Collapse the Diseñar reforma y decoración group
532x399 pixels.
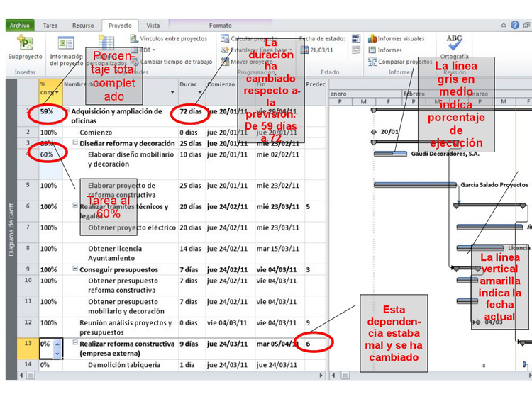click(x=75, y=142)
